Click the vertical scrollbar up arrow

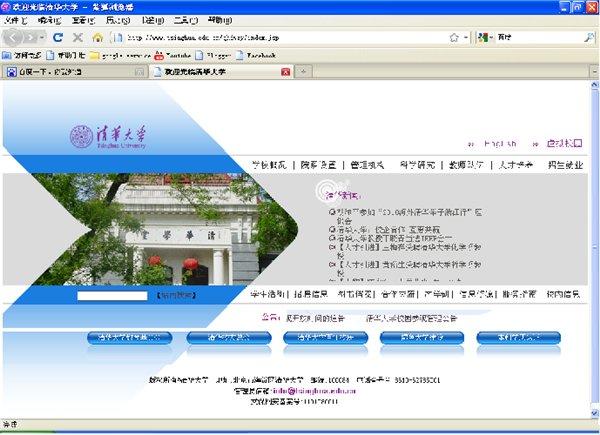point(595,85)
